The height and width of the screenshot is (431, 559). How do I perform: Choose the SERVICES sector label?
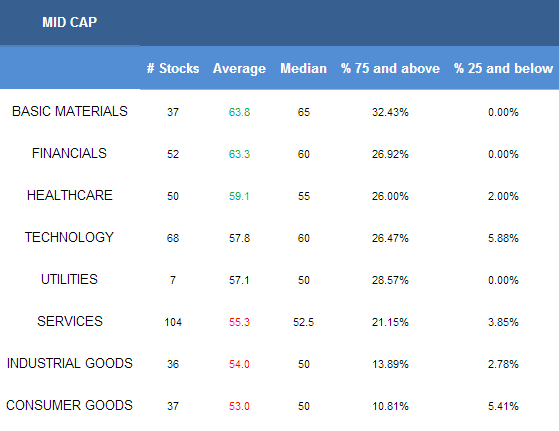point(70,322)
